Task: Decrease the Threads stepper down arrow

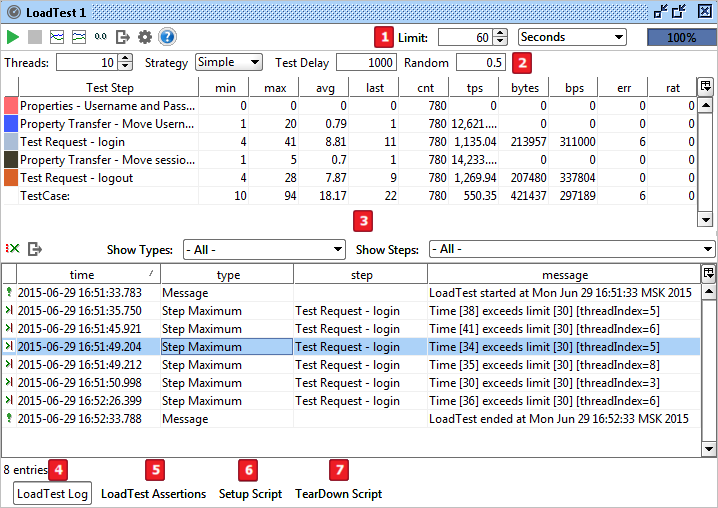Action: pyautogui.click(x=125, y=66)
